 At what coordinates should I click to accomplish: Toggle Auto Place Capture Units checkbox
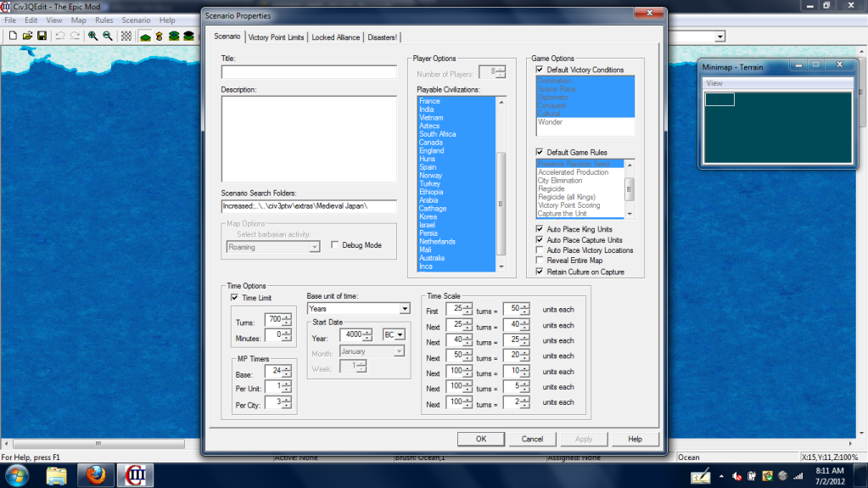(540, 240)
